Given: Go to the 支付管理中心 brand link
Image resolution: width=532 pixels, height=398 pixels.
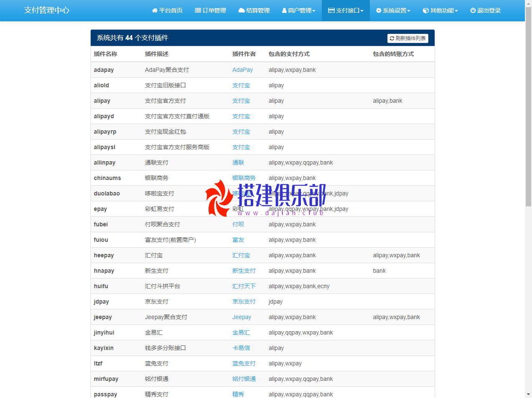Looking at the screenshot, I should [47, 10].
